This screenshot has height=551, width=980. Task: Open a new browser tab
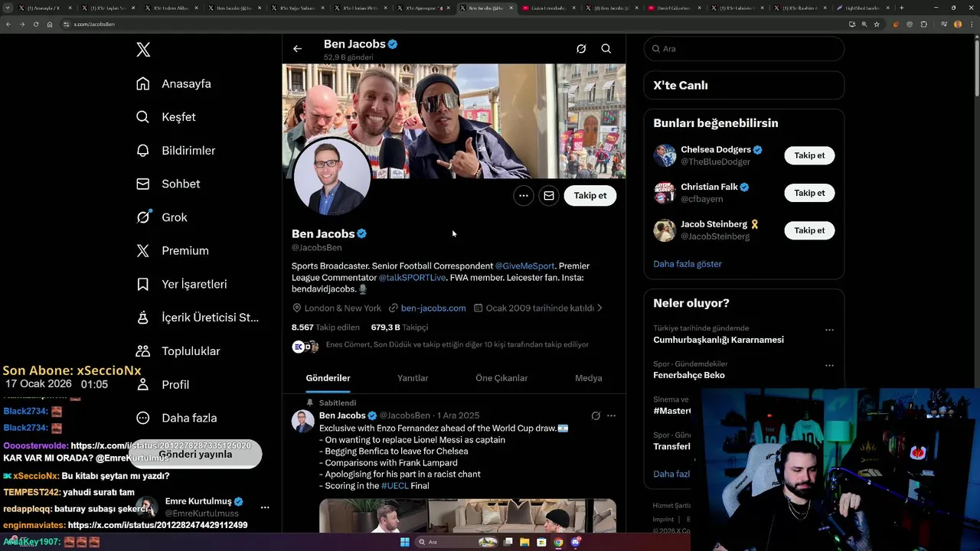click(901, 8)
